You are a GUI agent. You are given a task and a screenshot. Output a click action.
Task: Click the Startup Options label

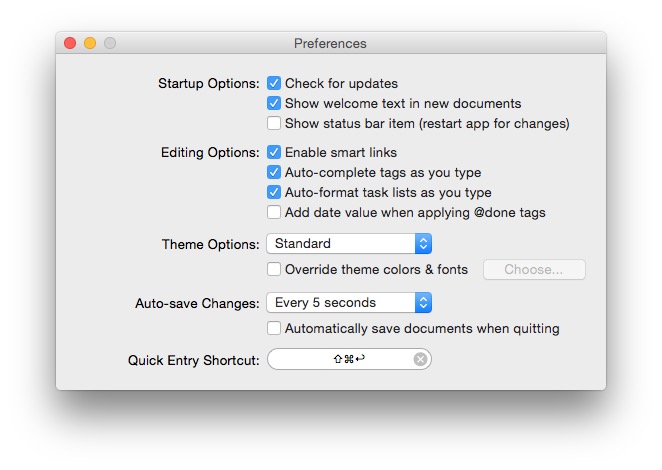[208, 84]
